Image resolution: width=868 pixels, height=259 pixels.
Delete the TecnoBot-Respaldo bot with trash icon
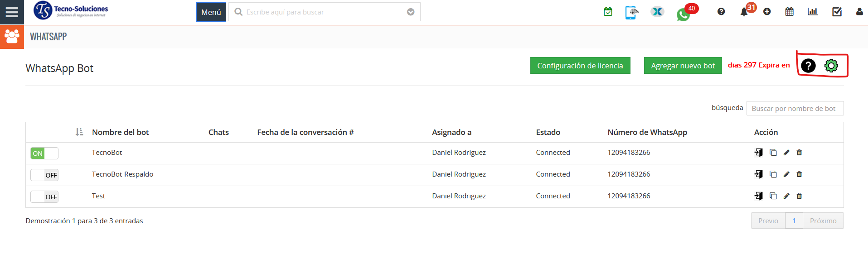(799, 174)
